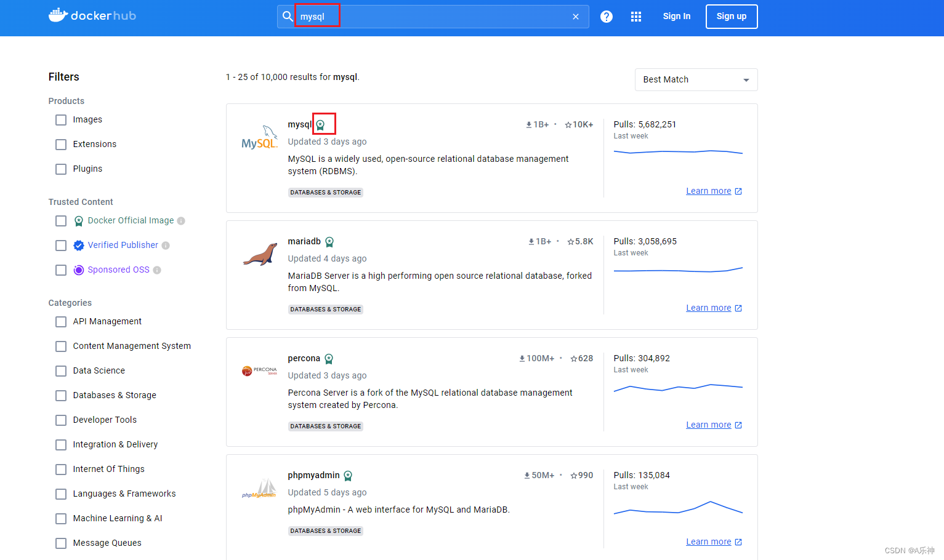
Task: Click the phpmyadmin official image badge
Action: click(x=348, y=476)
